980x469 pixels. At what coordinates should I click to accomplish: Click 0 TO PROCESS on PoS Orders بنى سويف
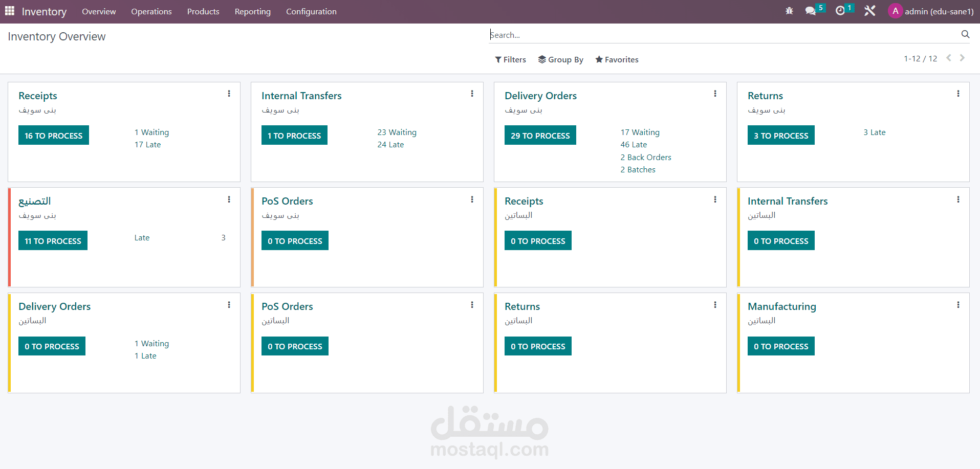click(295, 240)
